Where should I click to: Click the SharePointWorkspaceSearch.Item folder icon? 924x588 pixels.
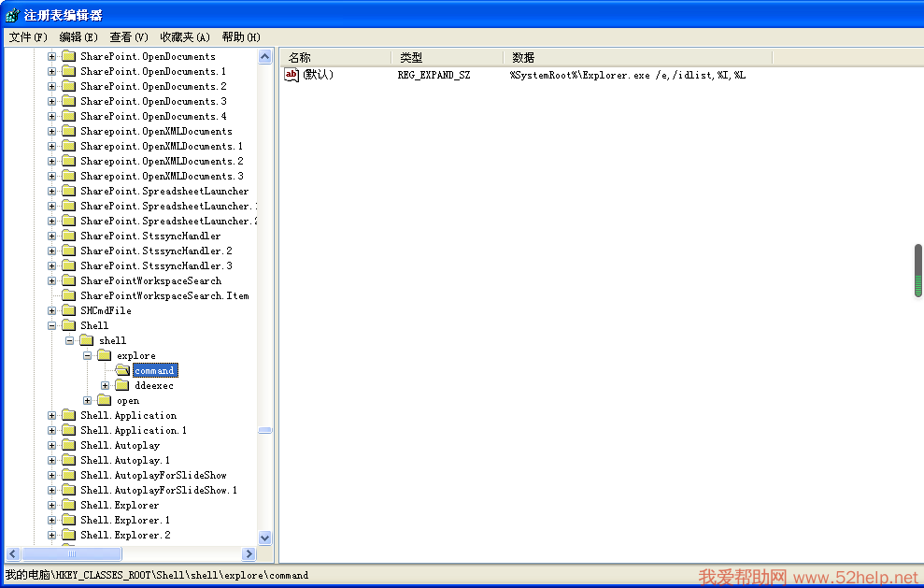coord(68,295)
